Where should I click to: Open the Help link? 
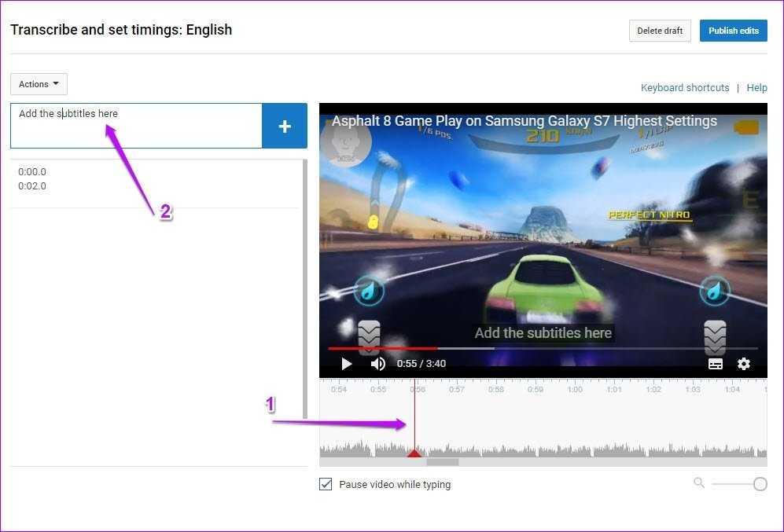pos(756,88)
